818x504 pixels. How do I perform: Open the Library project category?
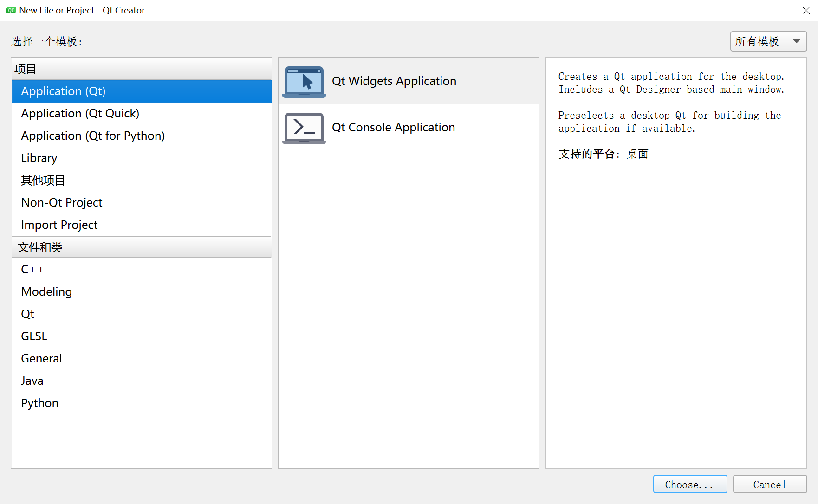[x=39, y=158]
